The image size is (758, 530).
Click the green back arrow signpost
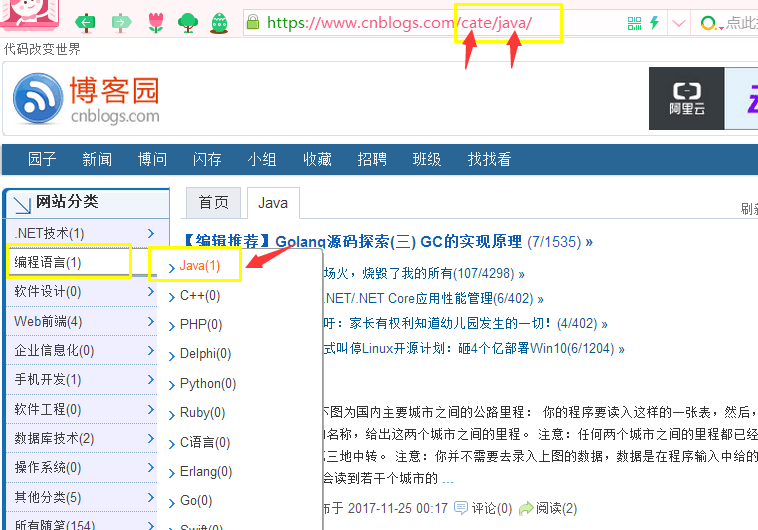[86, 22]
